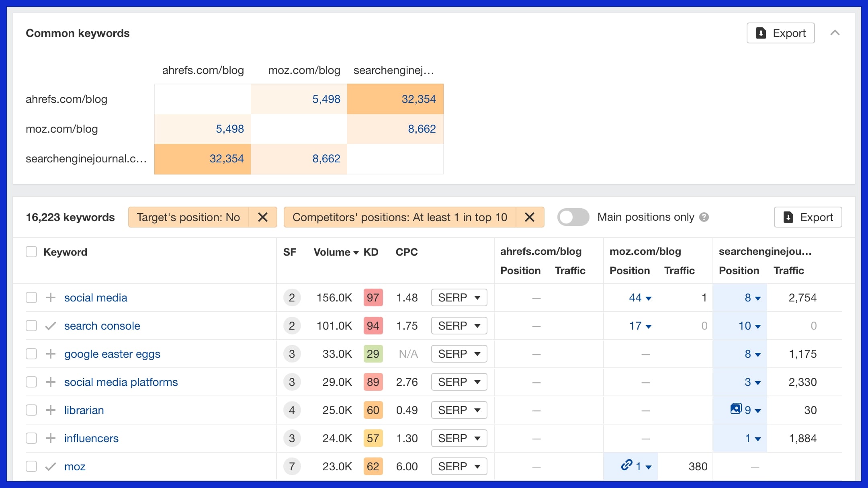Remove the Target's position filter

click(x=263, y=217)
